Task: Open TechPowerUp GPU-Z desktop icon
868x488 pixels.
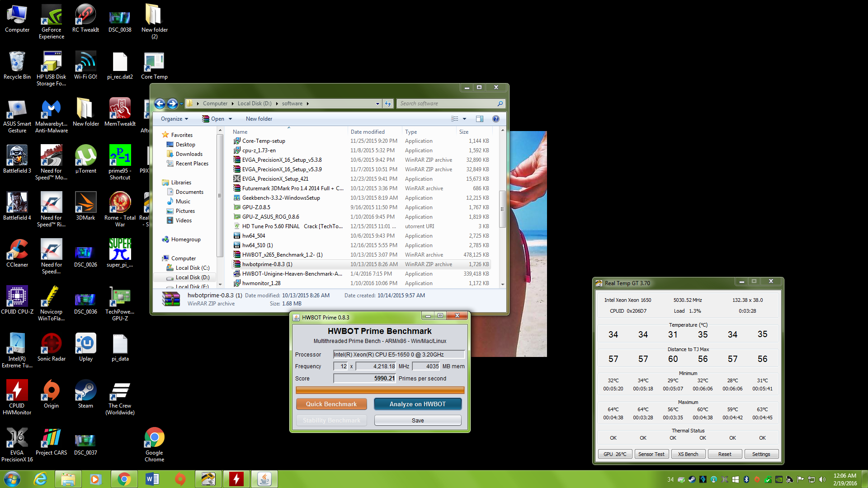Action: tap(120, 304)
